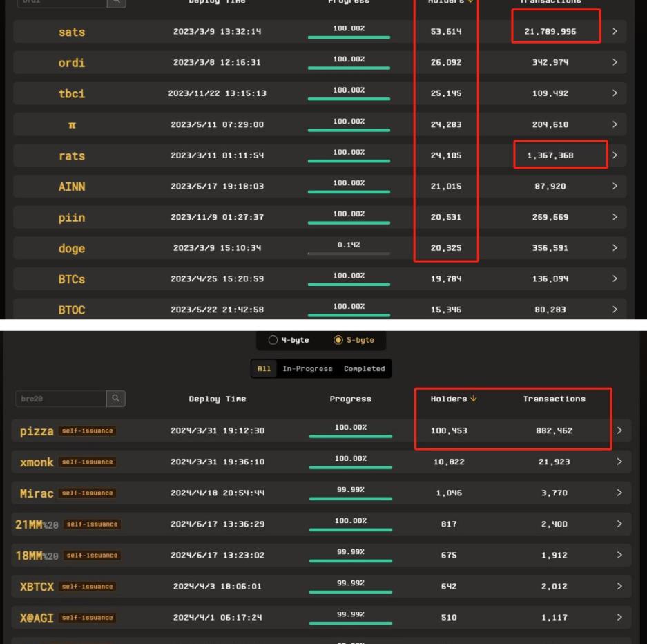Open the piin token name

click(72, 218)
